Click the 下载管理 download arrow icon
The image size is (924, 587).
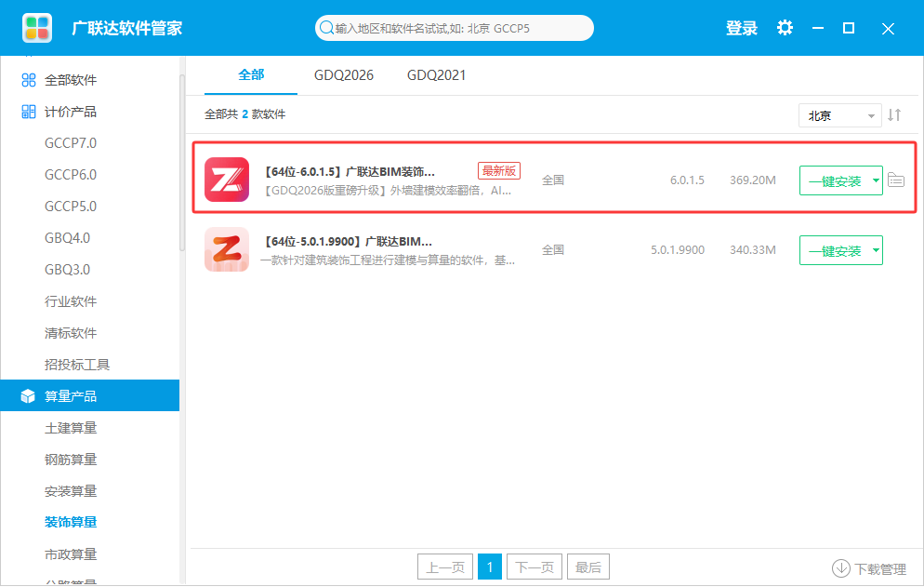click(841, 568)
